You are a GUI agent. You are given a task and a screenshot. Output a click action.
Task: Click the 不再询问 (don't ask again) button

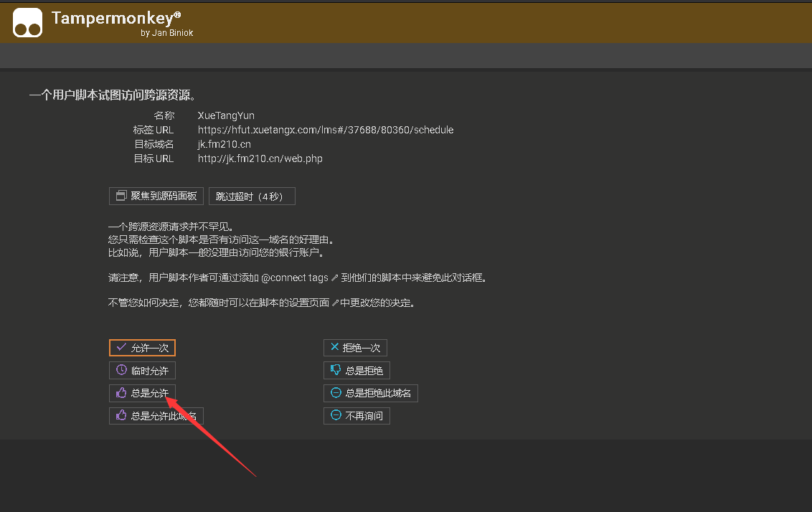click(357, 416)
